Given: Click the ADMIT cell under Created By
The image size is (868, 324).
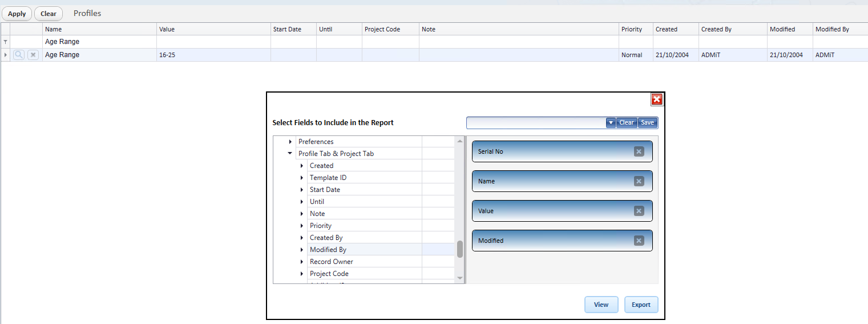Looking at the screenshot, I should tap(733, 55).
